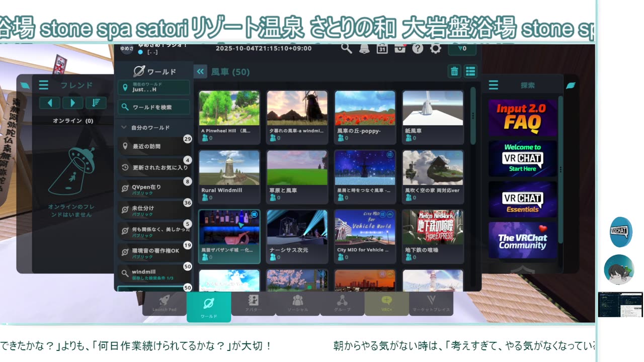Open the Rural Windmill world card
Viewport: 644px width, 362px height.
tap(229, 177)
